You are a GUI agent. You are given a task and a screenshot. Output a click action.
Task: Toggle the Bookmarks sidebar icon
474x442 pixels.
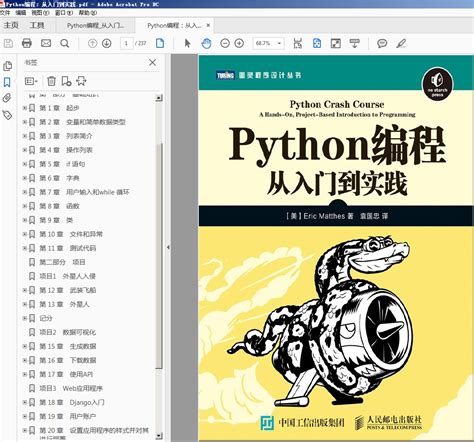click(7, 82)
